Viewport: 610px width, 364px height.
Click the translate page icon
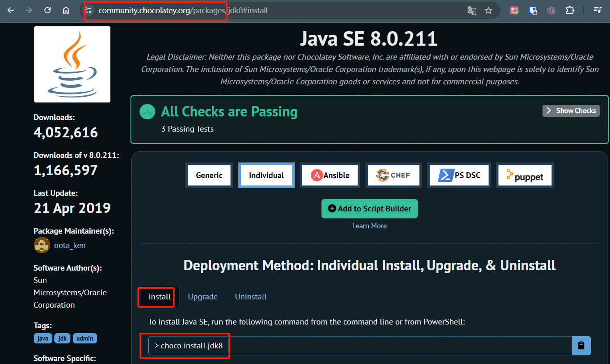tap(472, 11)
